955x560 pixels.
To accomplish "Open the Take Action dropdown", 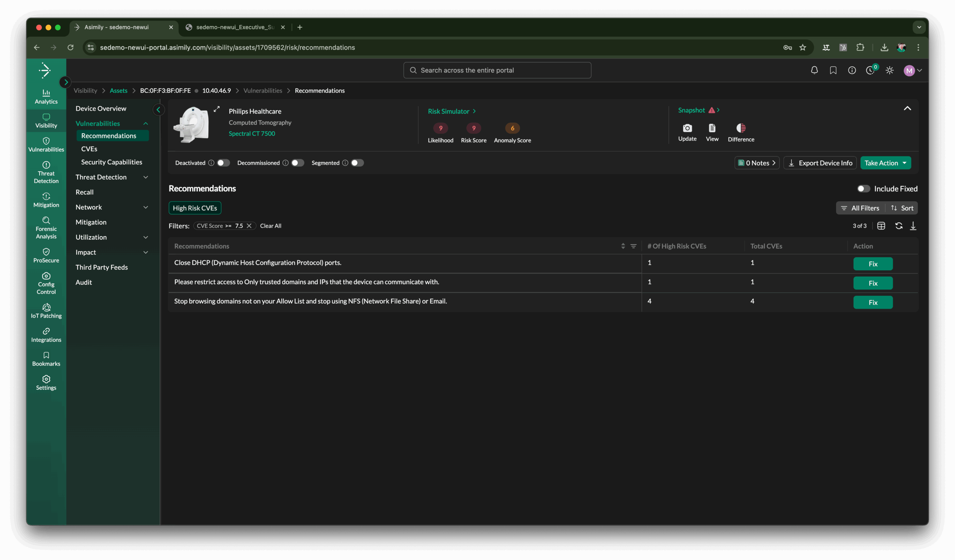I will pos(885,163).
